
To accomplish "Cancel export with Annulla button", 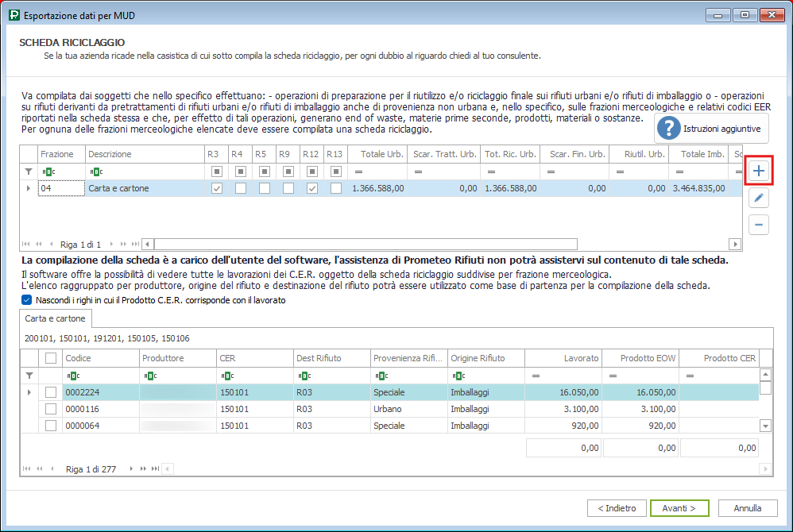I will pyautogui.click(x=748, y=508).
